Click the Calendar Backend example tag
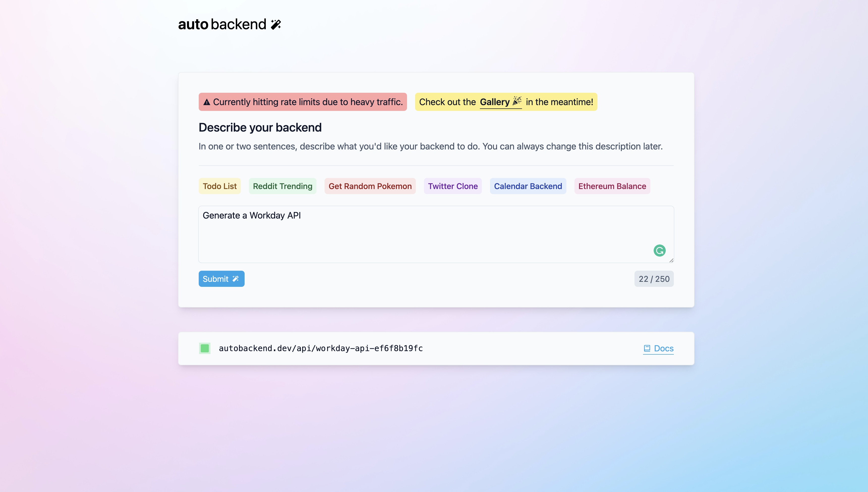This screenshot has height=492, width=868. click(528, 186)
